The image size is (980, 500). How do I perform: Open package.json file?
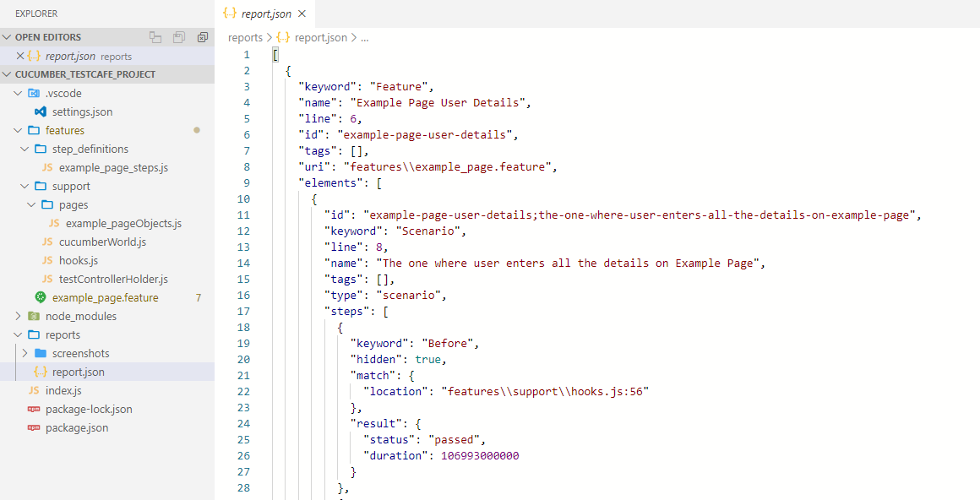tap(77, 428)
